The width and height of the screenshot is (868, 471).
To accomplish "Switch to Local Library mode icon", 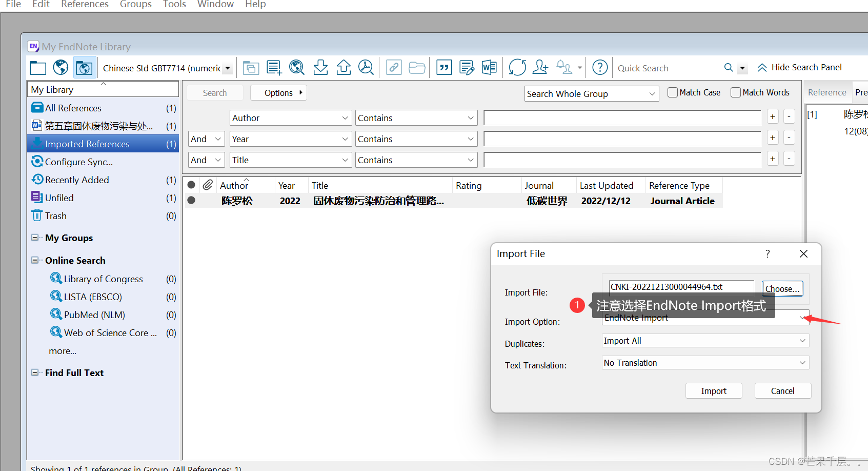I will (38, 68).
